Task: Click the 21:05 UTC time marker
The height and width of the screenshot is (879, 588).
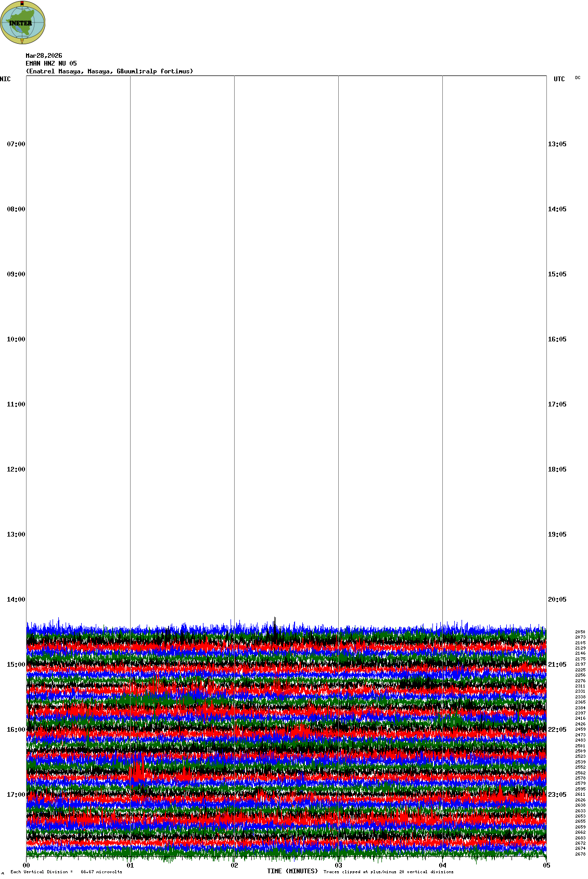Action: pyautogui.click(x=557, y=665)
